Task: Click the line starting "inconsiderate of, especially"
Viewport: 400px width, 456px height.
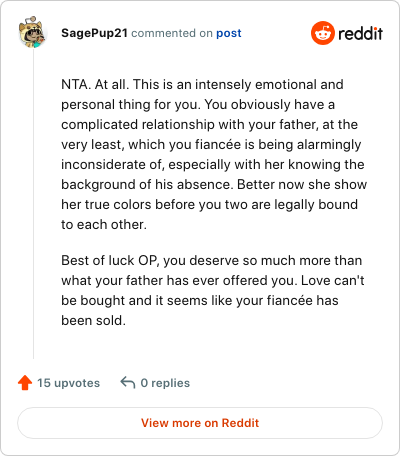Action: [x=213, y=164]
